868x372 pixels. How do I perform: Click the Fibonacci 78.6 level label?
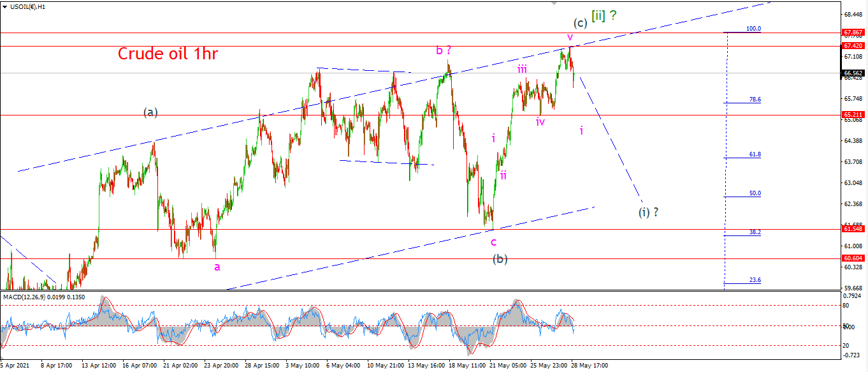coord(755,100)
